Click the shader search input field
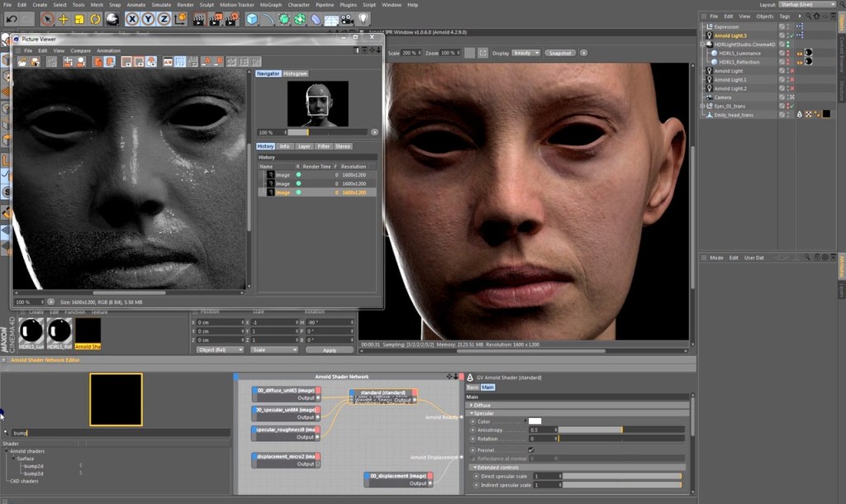 tap(121, 433)
